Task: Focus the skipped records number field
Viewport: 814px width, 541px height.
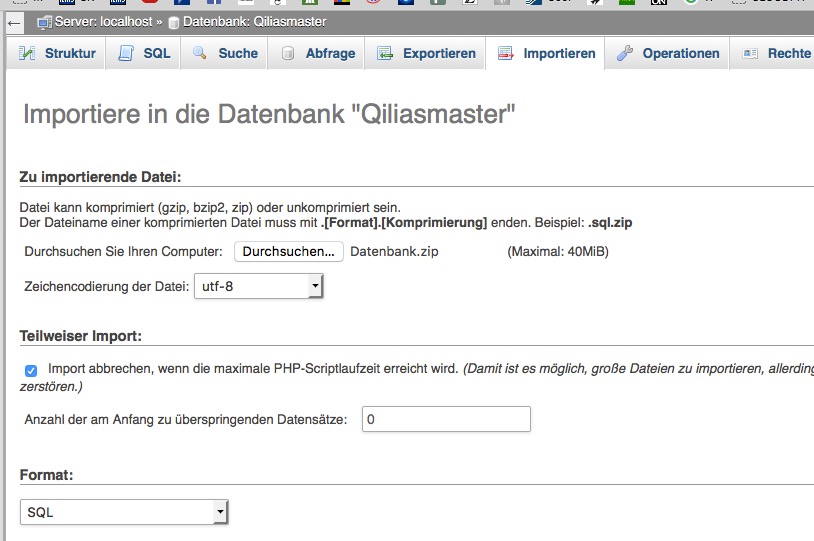Action: click(445, 419)
